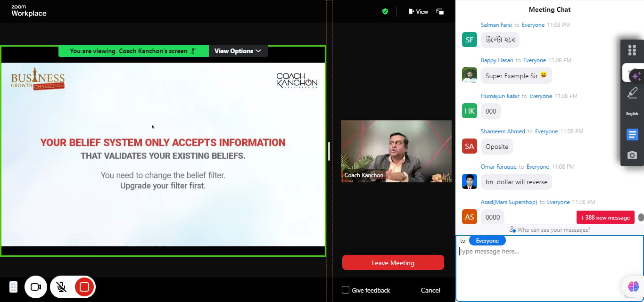Open the Everyone recipient dropdown

[x=487, y=241]
